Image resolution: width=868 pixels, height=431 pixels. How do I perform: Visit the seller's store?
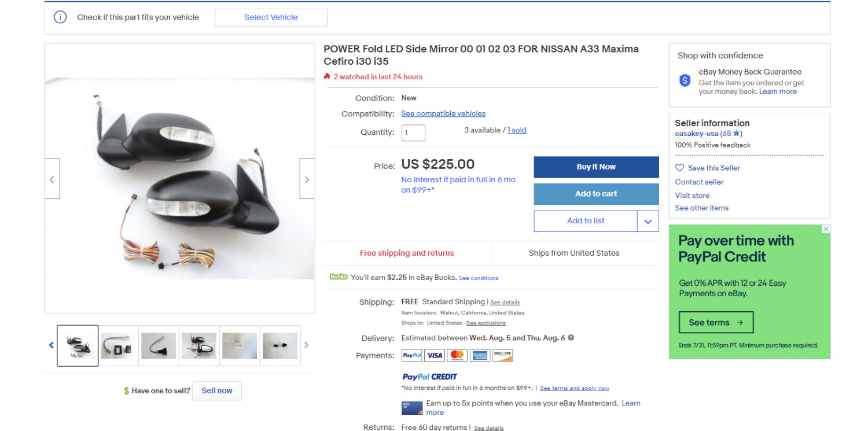tap(692, 196)
